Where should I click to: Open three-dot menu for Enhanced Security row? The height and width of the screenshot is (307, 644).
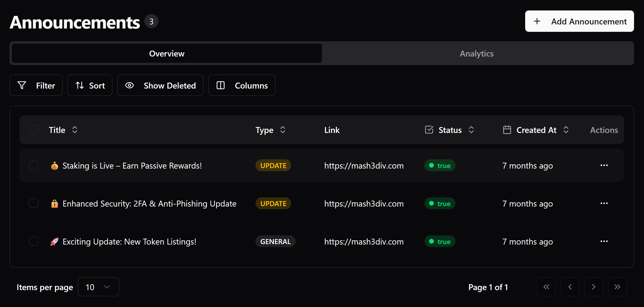[x=604, y=203]
